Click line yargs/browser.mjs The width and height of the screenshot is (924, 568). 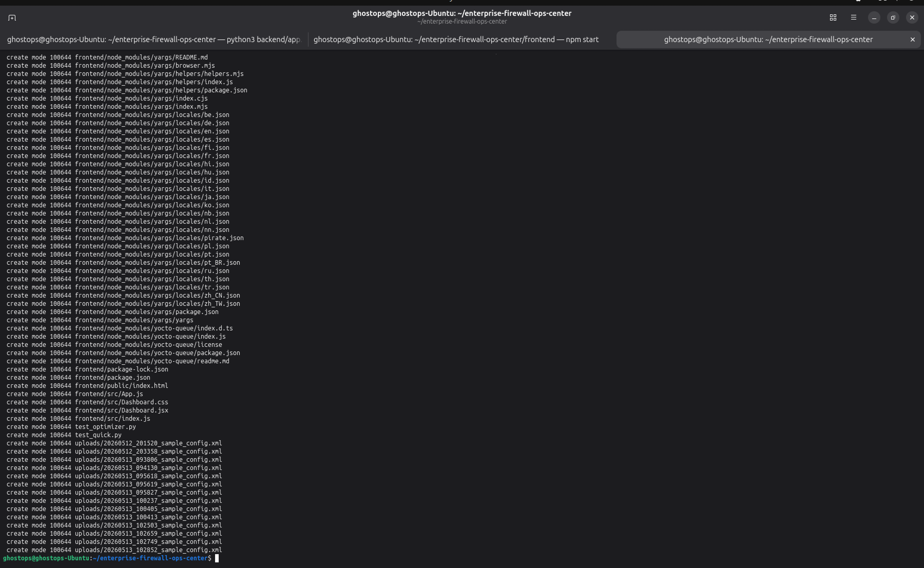tap(111, 66)
